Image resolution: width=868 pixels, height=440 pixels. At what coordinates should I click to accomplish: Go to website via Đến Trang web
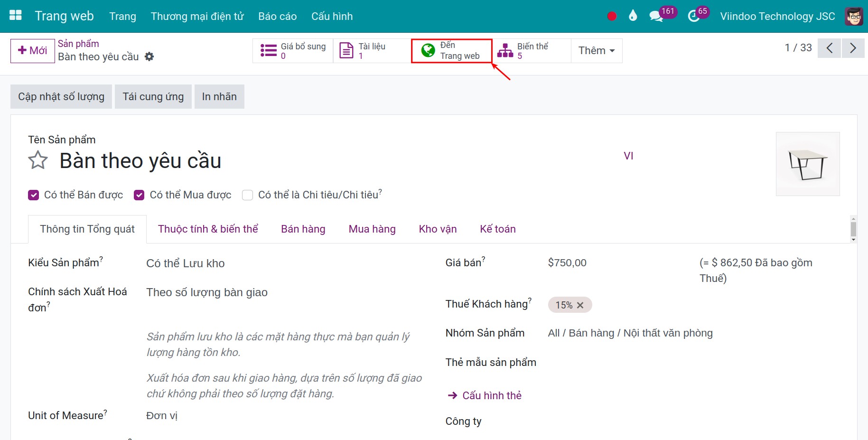451,51
